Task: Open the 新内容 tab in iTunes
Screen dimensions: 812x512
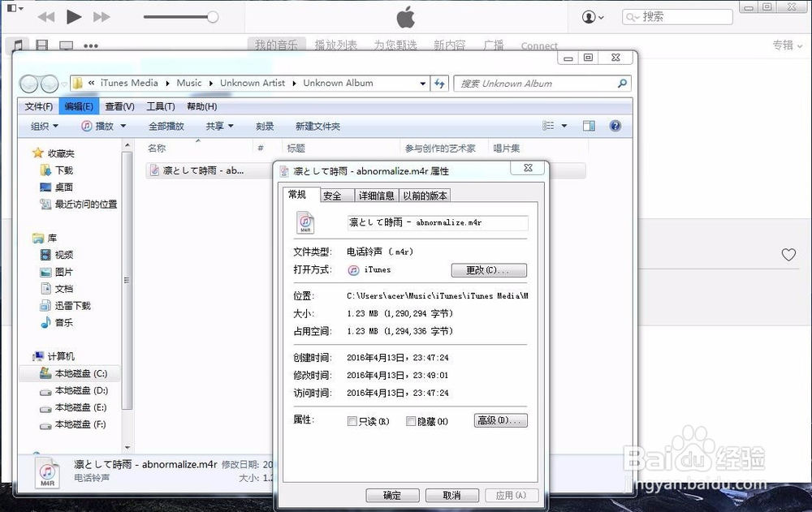Action: (x=450, y=45)
